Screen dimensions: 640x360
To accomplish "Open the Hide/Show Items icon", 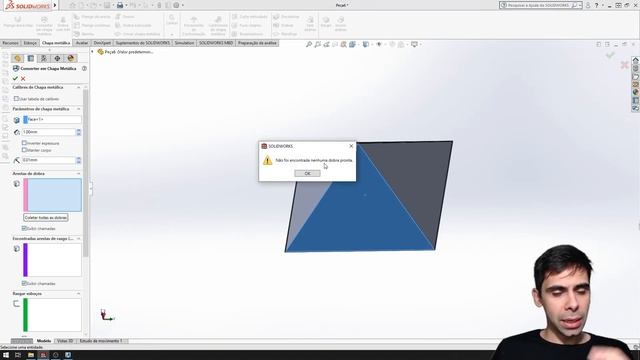I will 379,44.
